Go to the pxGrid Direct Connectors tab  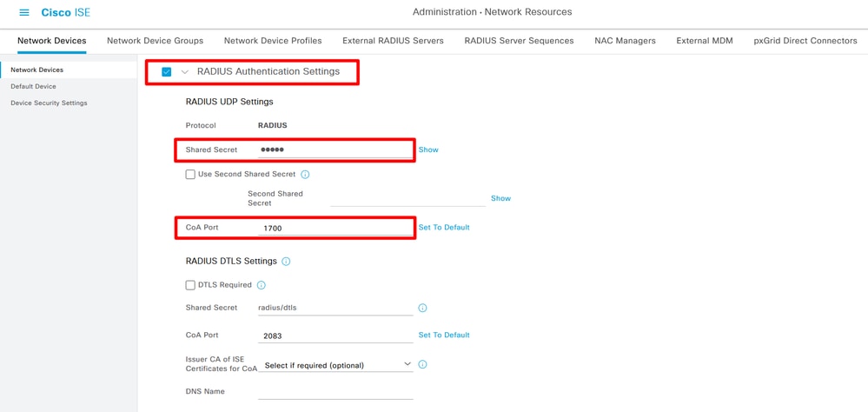tap(805, 41)
